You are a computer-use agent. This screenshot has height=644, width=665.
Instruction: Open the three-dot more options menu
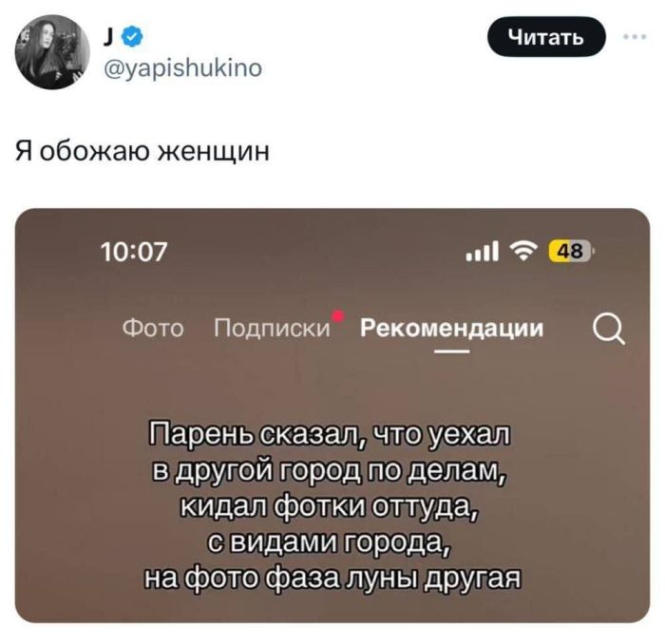(x=635, y=37)
